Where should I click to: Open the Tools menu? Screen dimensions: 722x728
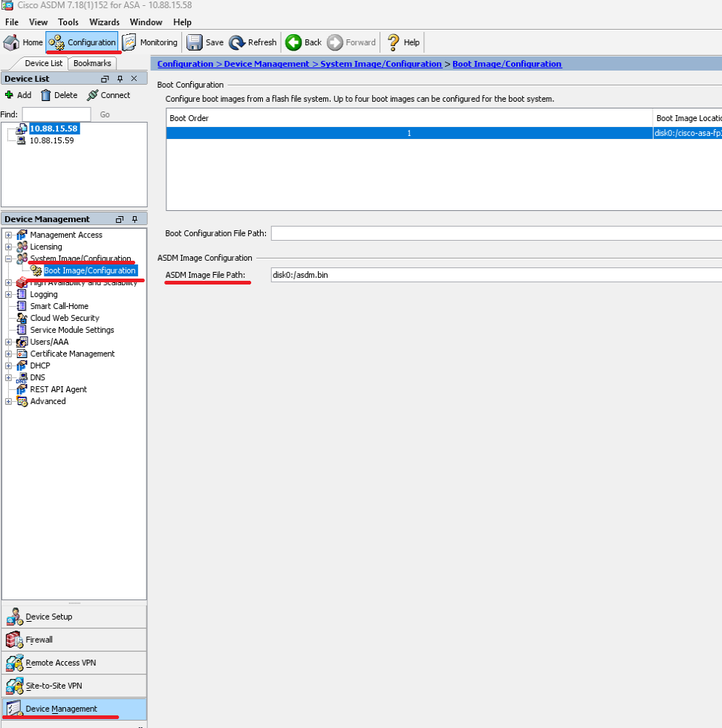tap(68, 22)
